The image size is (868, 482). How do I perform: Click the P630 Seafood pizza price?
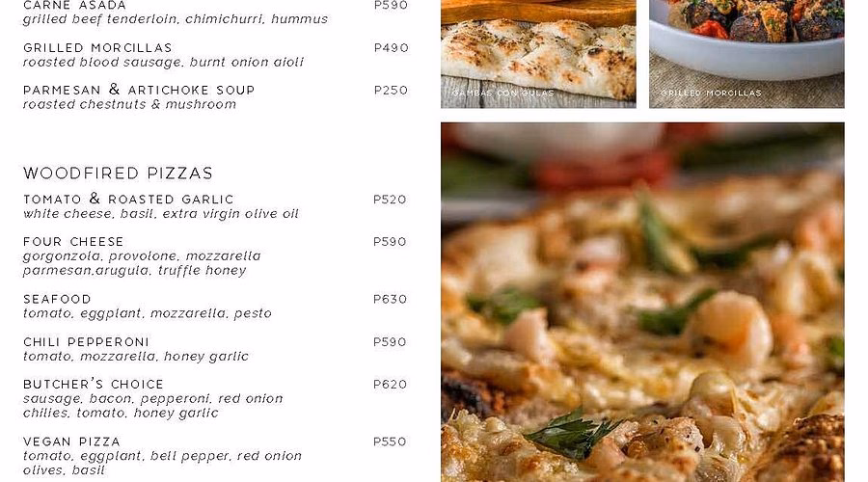391,300
